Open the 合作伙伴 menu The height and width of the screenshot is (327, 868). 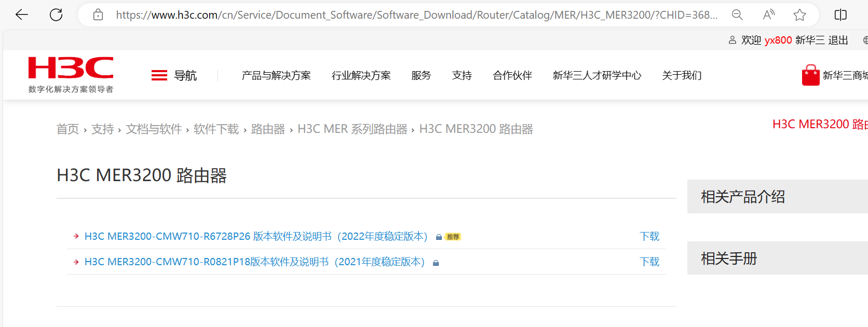tap(512, 75)
